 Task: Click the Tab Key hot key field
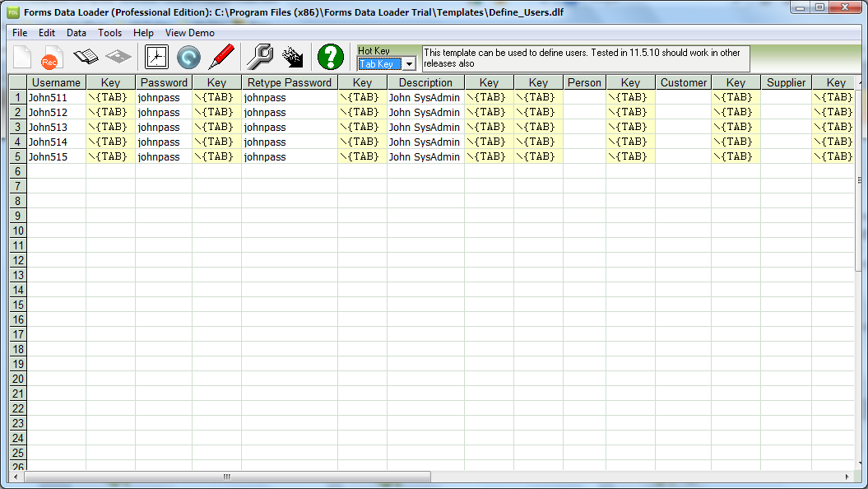[x=380, y=64]
